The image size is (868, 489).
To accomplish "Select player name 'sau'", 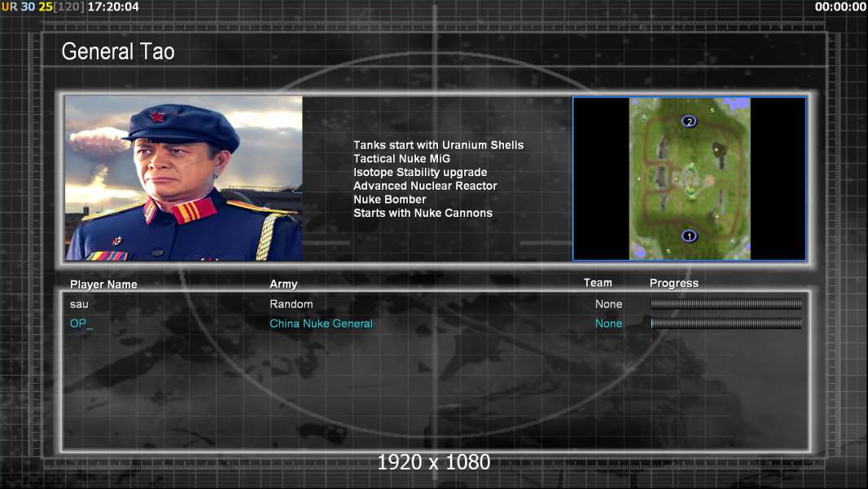I will [79, 304].
